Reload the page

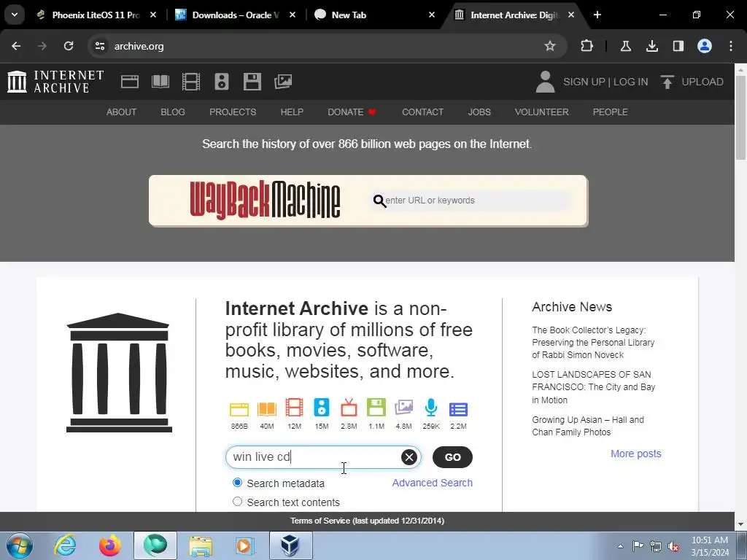click(x=69, y=46)
